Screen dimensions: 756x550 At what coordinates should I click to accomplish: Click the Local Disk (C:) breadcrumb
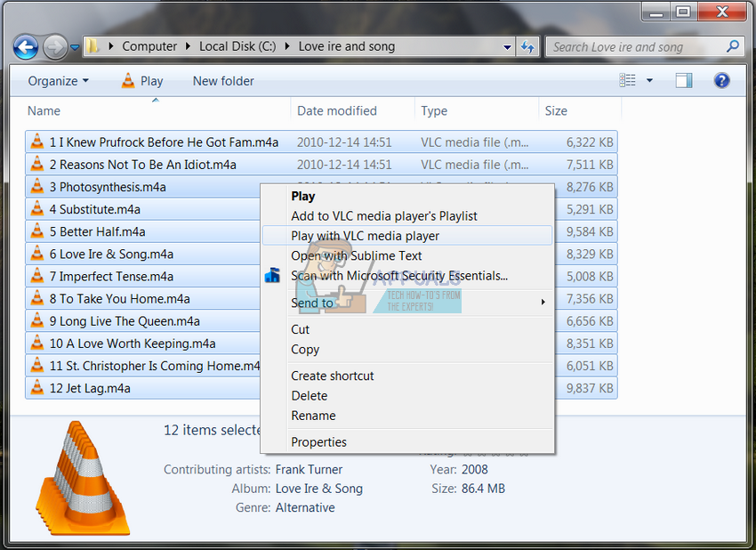tap(237, 46)
